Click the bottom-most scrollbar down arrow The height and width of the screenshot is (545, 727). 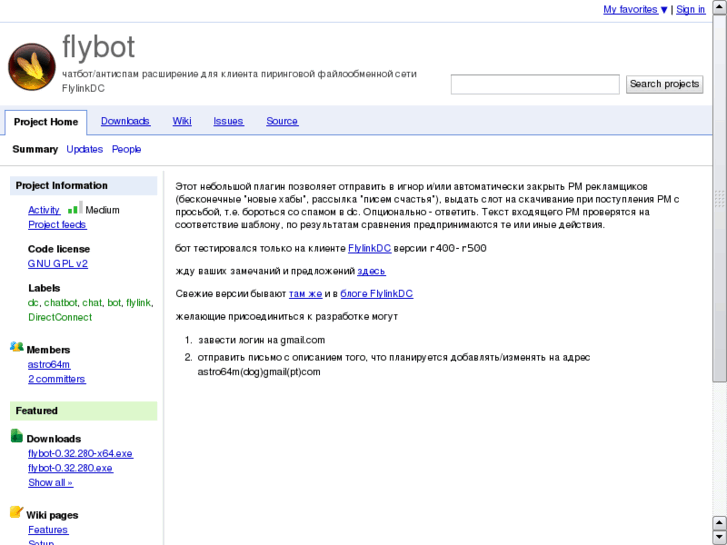click(x=719, y=537)
